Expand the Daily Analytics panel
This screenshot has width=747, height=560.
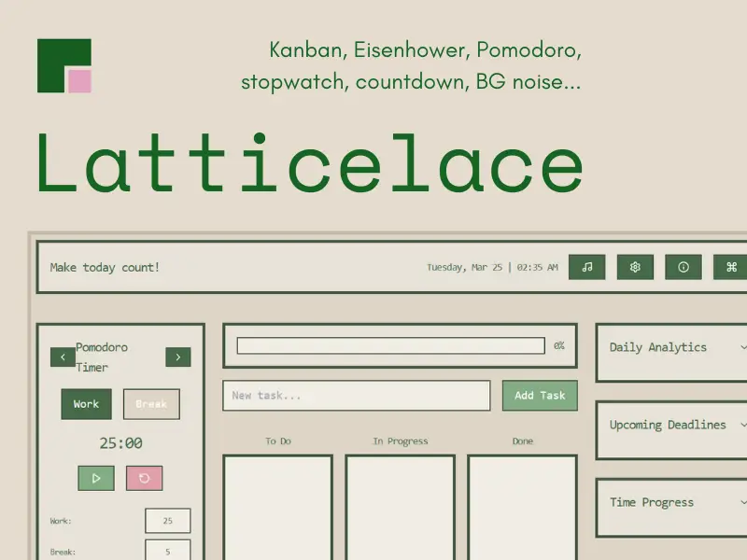pos(670,347)
